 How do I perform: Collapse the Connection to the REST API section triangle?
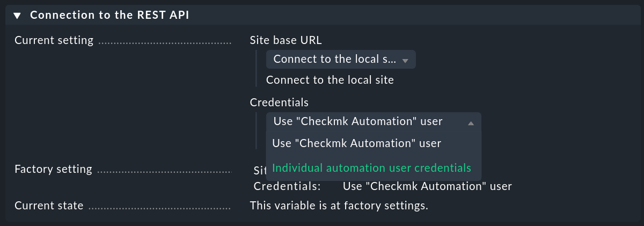17,16
